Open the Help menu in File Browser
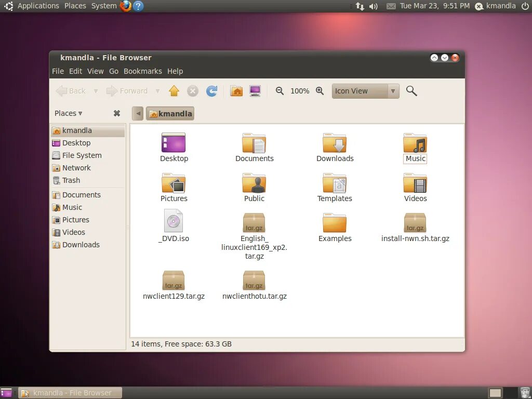Viewport: 532px width, 399px height. tap(175, 71)
